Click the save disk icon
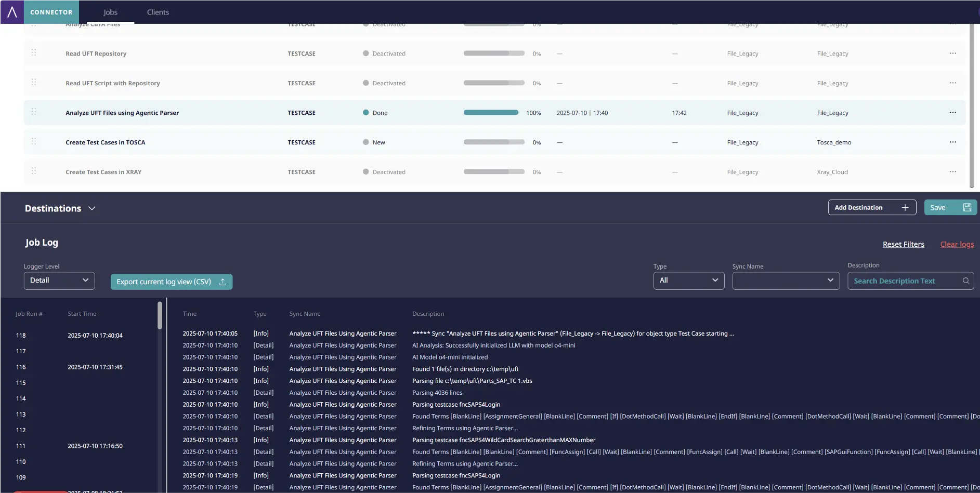The height and width of the screenshot is (493, 980). click(x=967, y=208)
